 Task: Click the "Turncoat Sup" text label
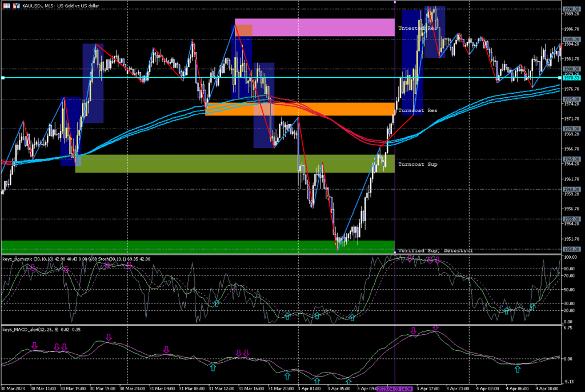[418, 165]
